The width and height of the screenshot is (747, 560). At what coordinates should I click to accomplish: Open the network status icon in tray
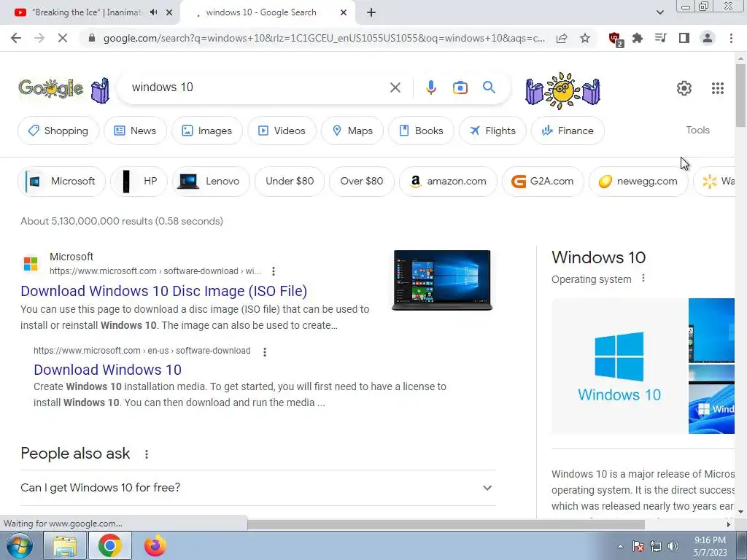pyautogui.click(x=656, y=546)
